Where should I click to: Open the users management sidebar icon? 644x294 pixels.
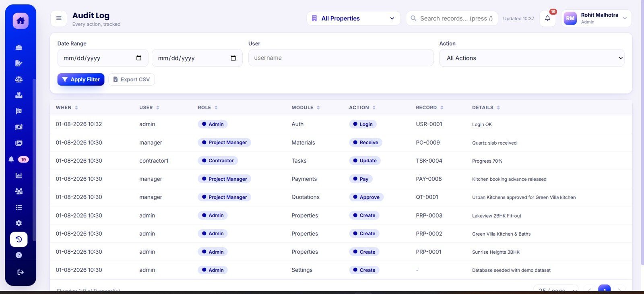(19, 191)
